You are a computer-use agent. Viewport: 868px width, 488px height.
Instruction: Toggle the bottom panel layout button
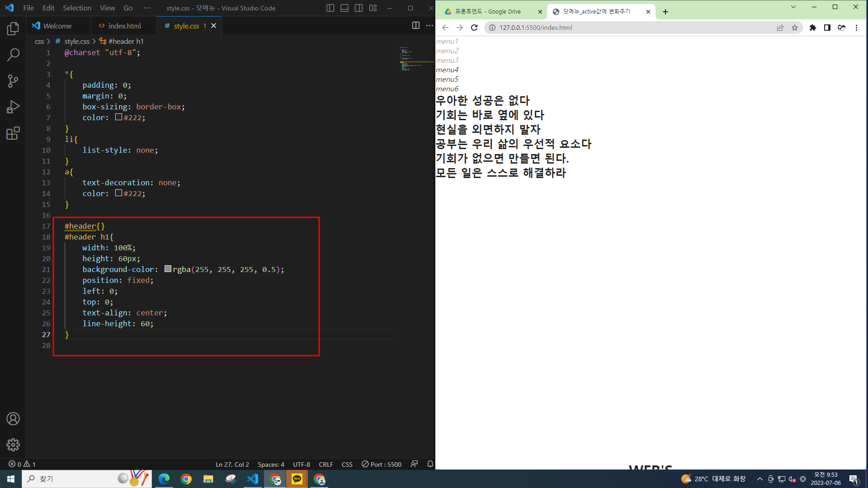click(x=344, y=8)
